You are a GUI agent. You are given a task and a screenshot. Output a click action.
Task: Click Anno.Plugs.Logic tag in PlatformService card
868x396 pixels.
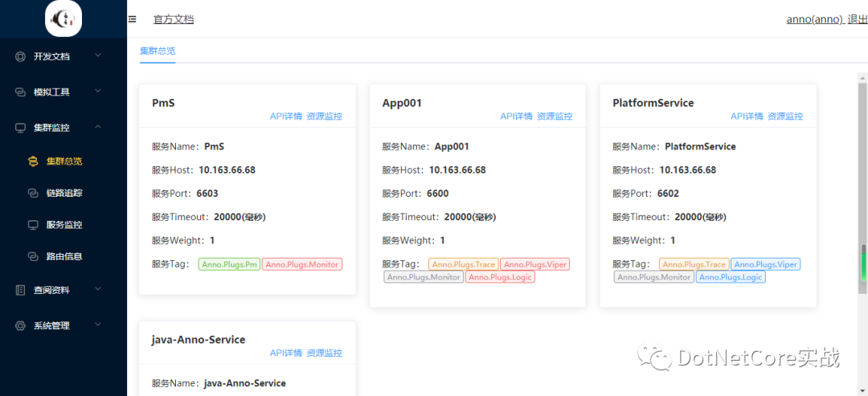coord(731,277)
